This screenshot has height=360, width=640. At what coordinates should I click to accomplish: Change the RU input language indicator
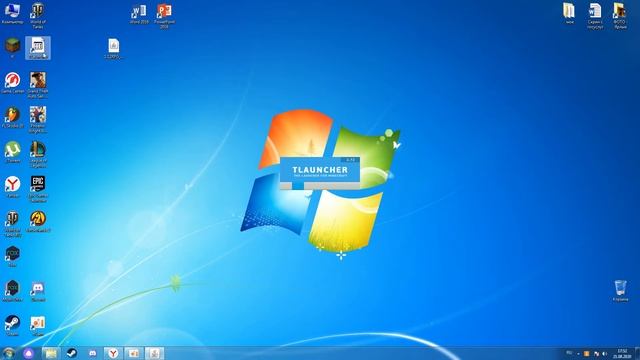point(569,353)
